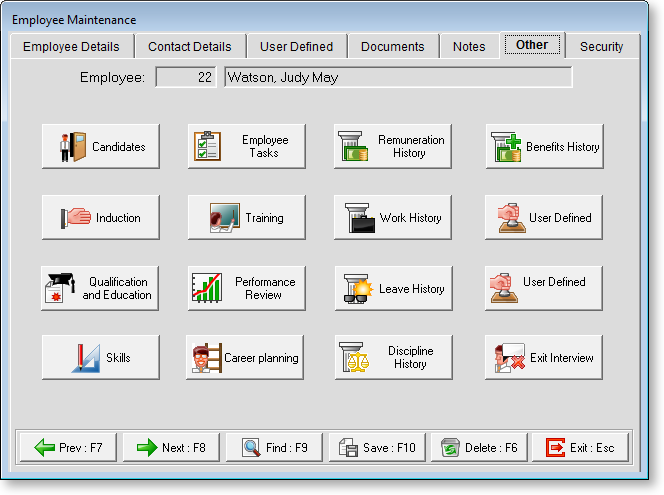This screenshot has height=495, width=664.
Task: Click the employee number field
Action: (x=187, y=77)
